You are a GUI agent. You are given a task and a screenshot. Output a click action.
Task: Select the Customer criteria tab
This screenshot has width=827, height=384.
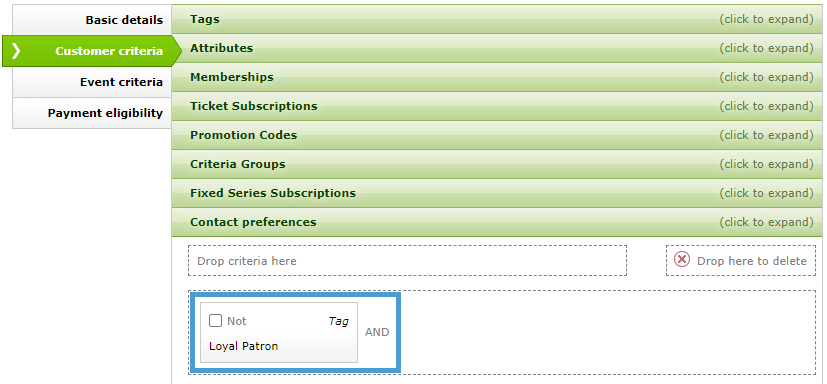pos(92,51)
